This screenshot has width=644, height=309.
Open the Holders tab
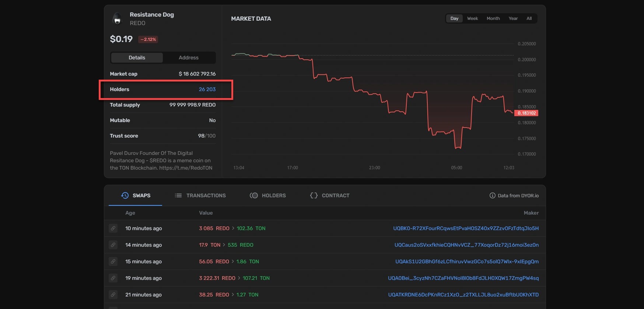click(267, 195)
